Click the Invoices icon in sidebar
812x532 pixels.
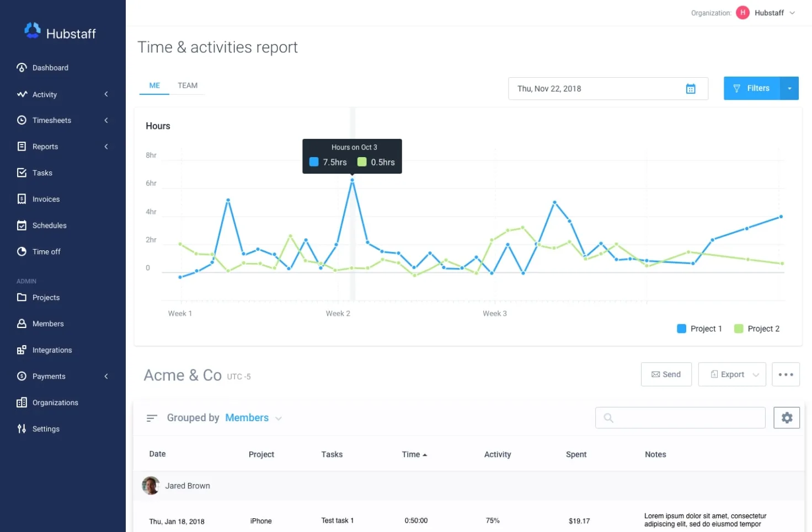pyautogui.click(x=22, y=199)
